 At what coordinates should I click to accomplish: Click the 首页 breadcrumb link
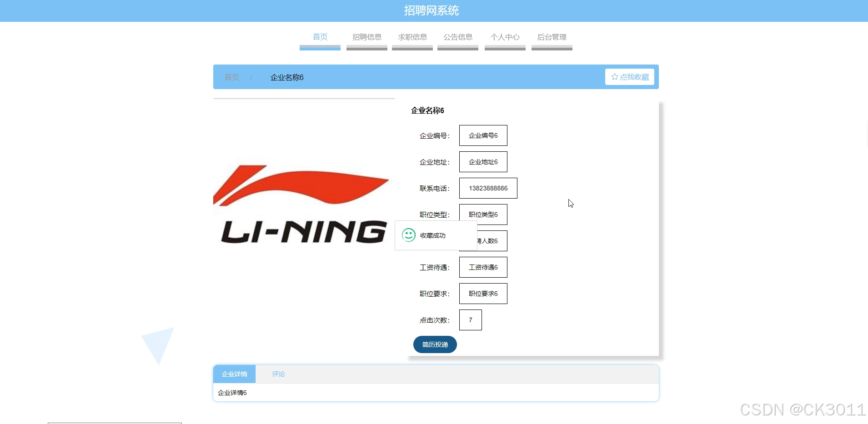tap(232, 77)
